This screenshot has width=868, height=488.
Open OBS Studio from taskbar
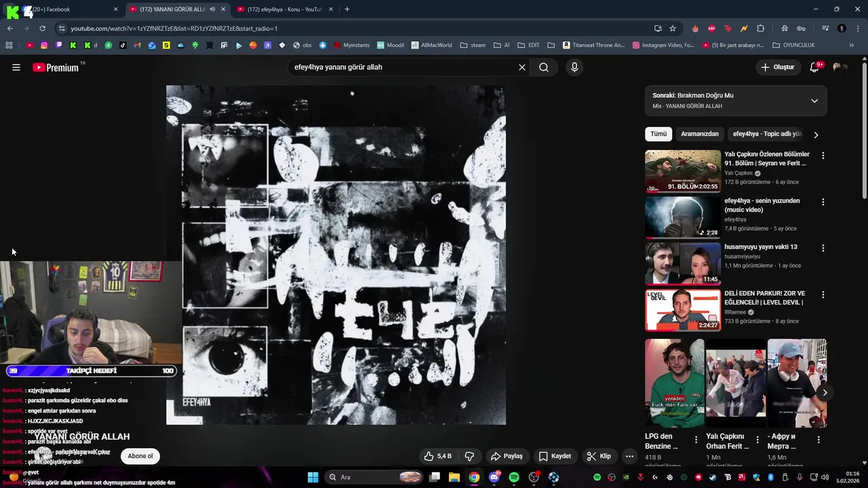pyautogui.click(x=534, y=477)
